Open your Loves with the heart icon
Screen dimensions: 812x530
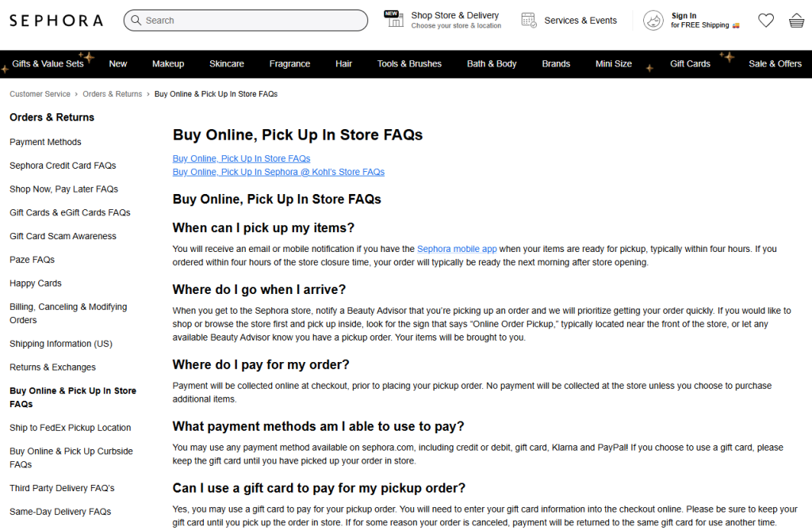coord(766,20)
